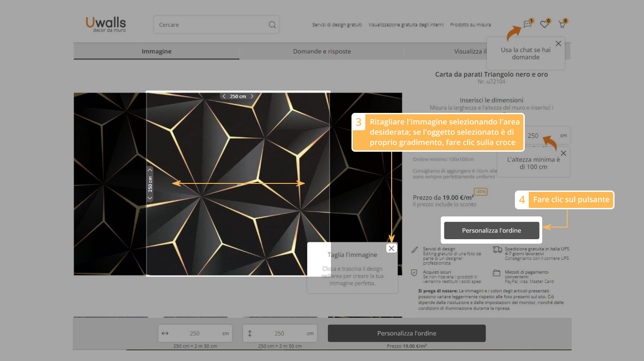The height and width of the screenshot is (361, 644).
Task: Open the chat icon in the header
Action: 527,25
